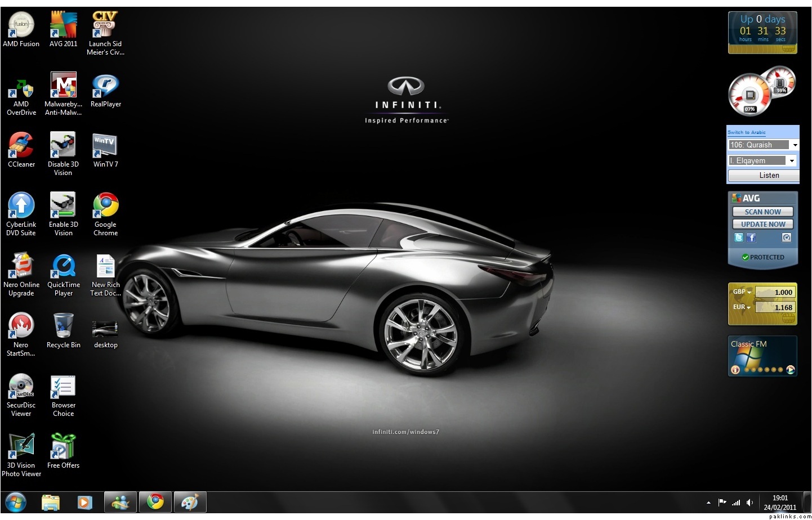
Task: Open the 'I. Elqayem' reciter dropdown
Action: coord(791,161)
